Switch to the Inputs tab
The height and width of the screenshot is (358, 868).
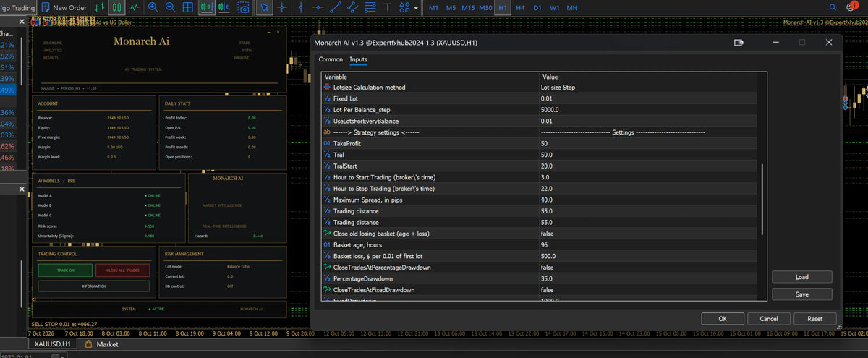pyautogui.click(x=358, y=59)
